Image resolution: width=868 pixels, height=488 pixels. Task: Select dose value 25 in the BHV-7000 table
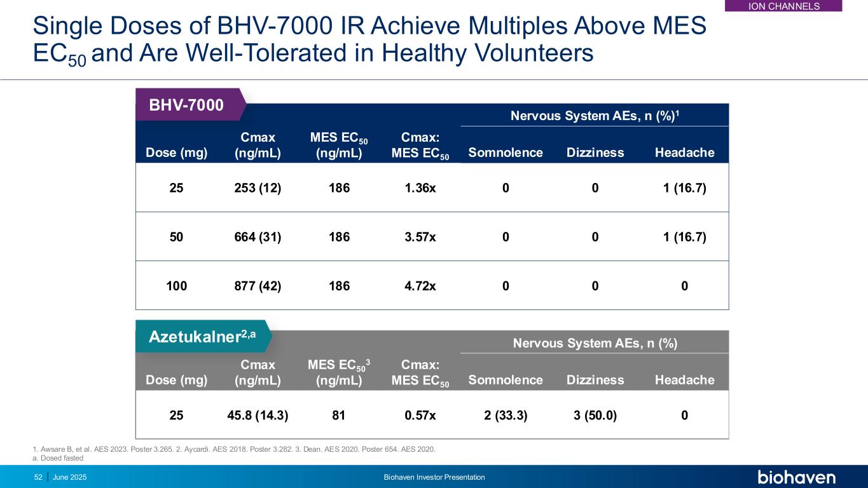tap(177, 188)
